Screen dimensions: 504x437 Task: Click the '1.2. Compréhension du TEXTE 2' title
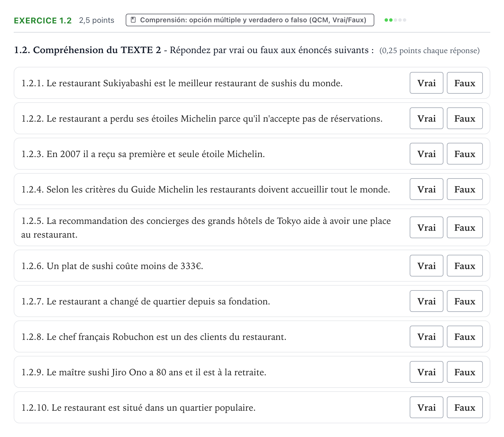click(x=87, y=50)
